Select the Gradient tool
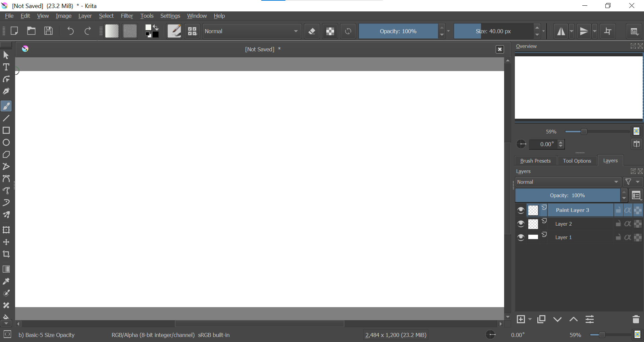Viewport: 644px width, 342px height. coord(6,269)
